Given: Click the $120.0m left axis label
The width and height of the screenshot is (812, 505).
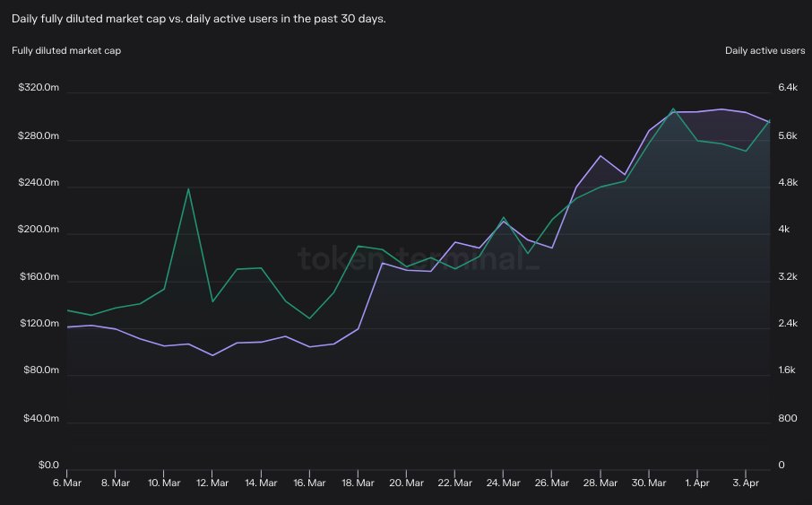Looking at the screenshot, I should point(39,323).
